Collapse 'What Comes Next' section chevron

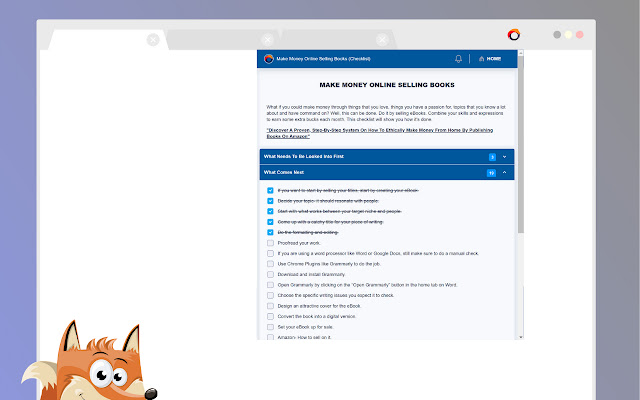click(504, 173)
